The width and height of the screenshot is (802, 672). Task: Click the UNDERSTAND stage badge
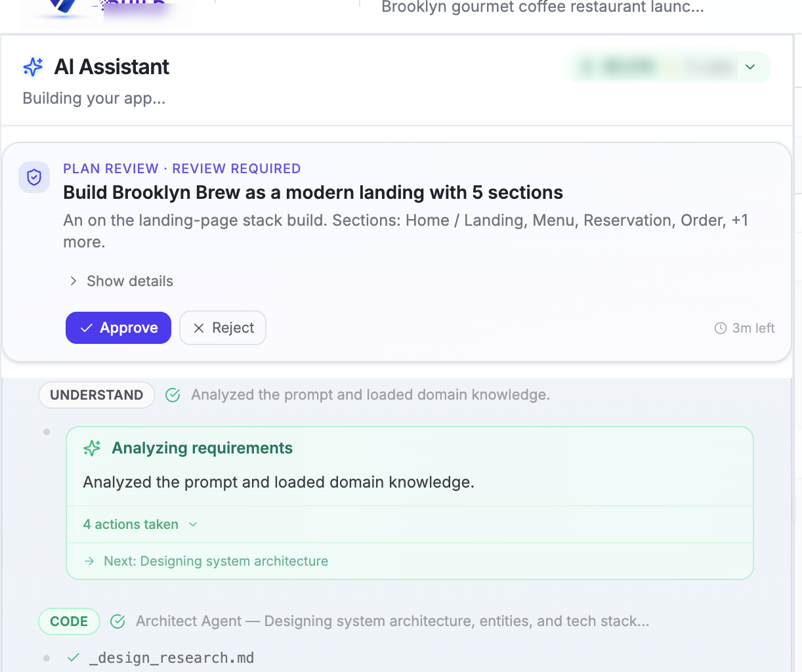96,395
